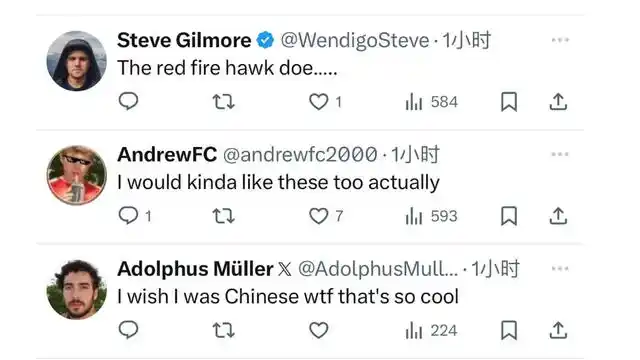
Task: Retweet Steve Gilmore's red fire hawk post
Action: [224, 102]
